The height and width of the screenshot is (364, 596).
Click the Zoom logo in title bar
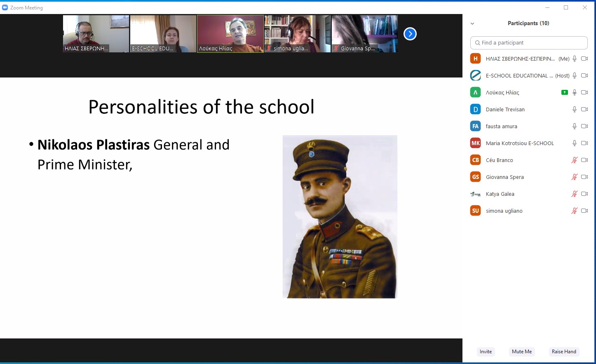click(5, 7)
